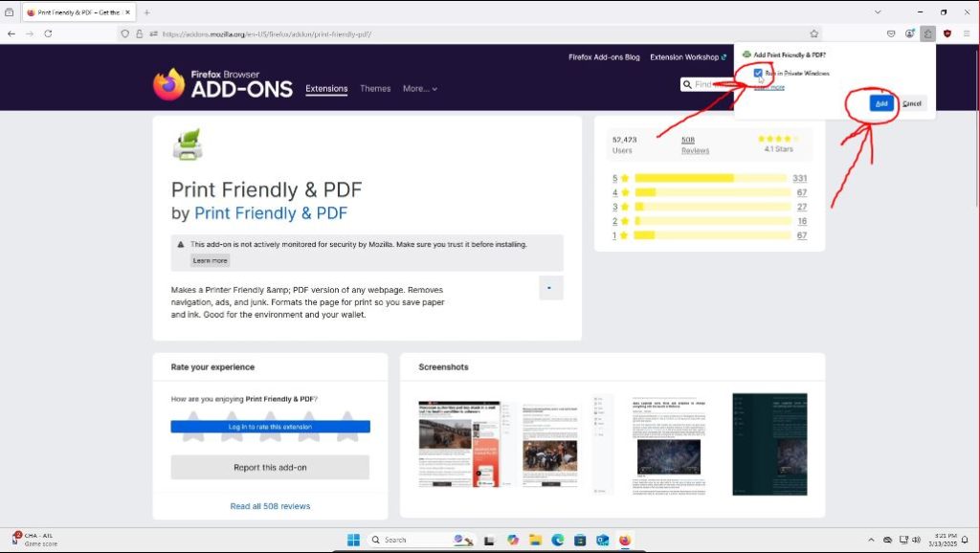
Task: Click the Extensions puzzle-piece toolbar button
Action: click(928, 33)
